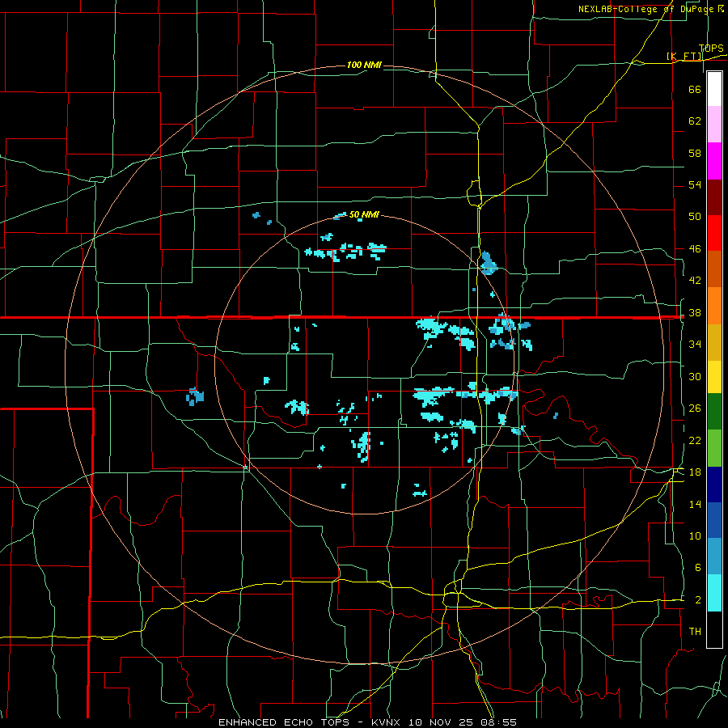This screenshot has width=728, height=728.
Task: Click the 18 legend value
Action: point(695,472)
